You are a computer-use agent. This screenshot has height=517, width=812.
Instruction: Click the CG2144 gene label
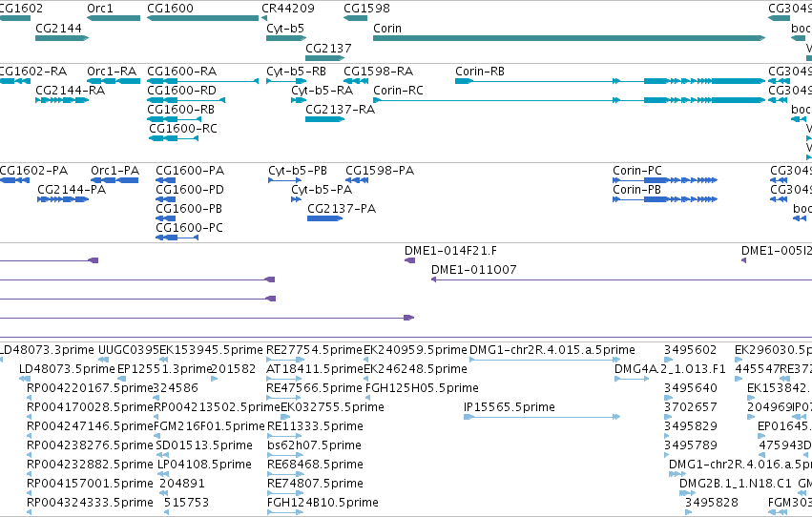coord(58,29)
